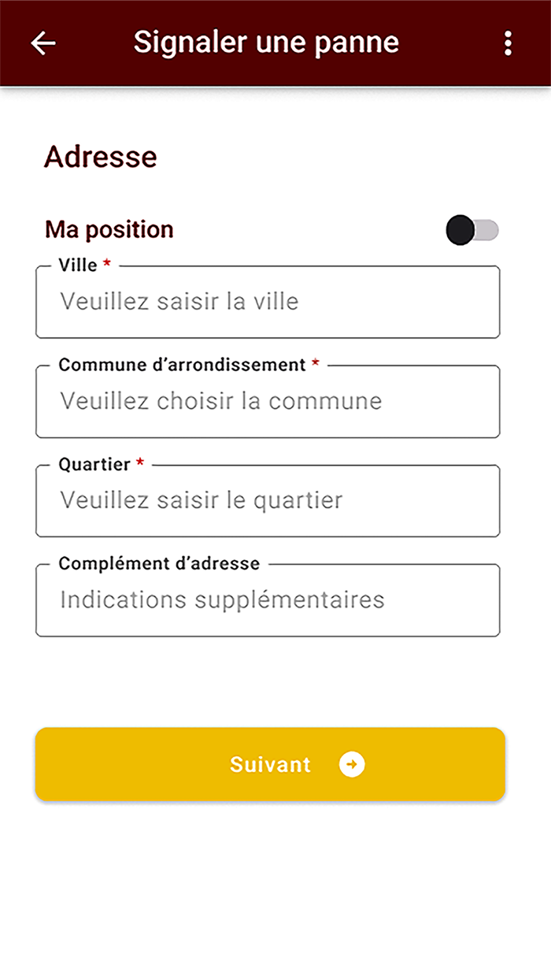Click the 'Commune d'arrondissement' field label
This screenshot has width=551, height=980.
[x=182, y=365]
